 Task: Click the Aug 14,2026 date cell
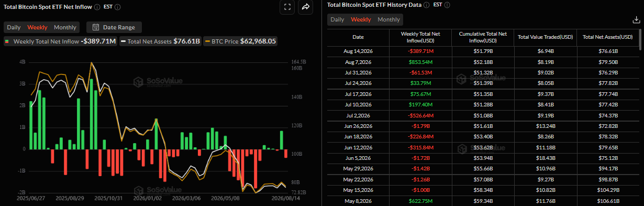click(358, 51)
